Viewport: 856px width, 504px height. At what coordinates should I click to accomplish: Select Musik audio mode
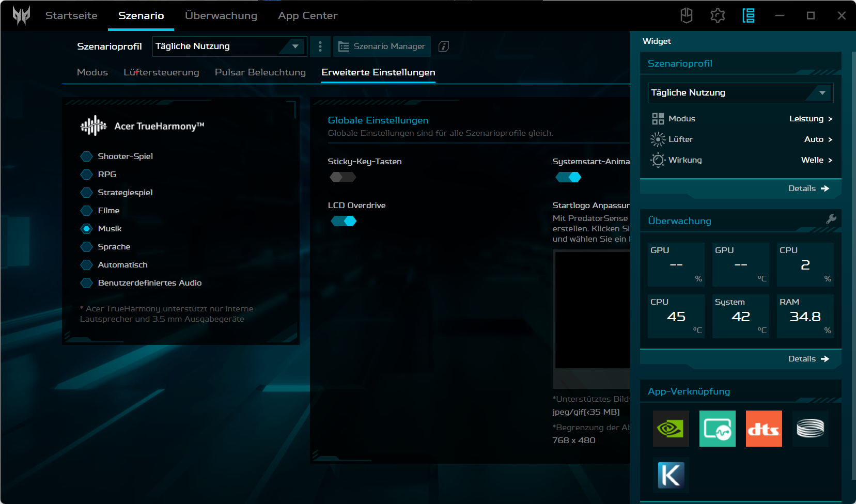point(87,229)
